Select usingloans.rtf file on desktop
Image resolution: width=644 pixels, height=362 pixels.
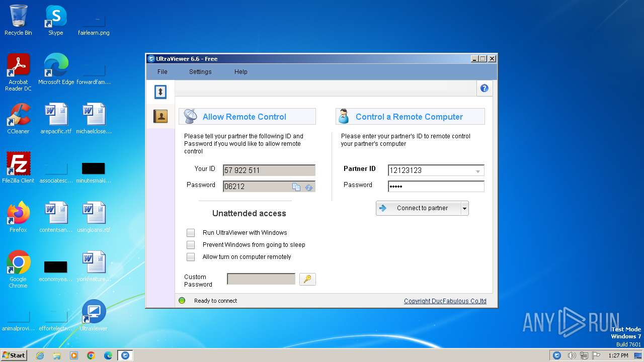pyautogui.click(x=94, y=217)
